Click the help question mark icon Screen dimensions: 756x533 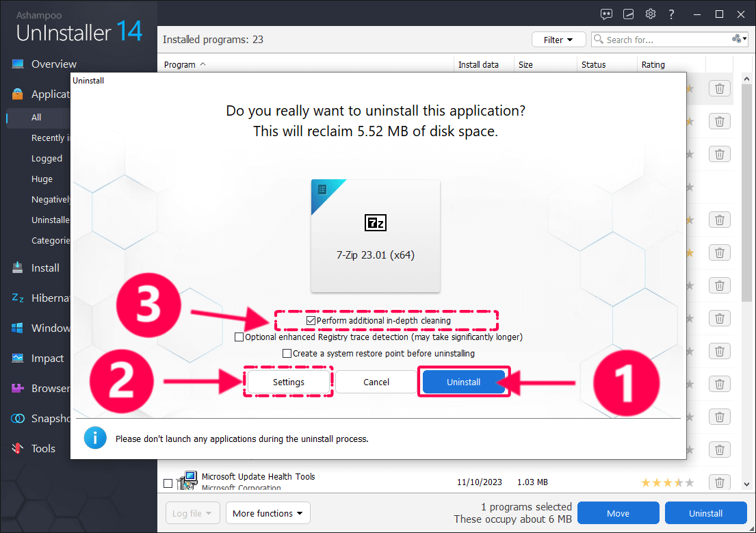(672, 14)
